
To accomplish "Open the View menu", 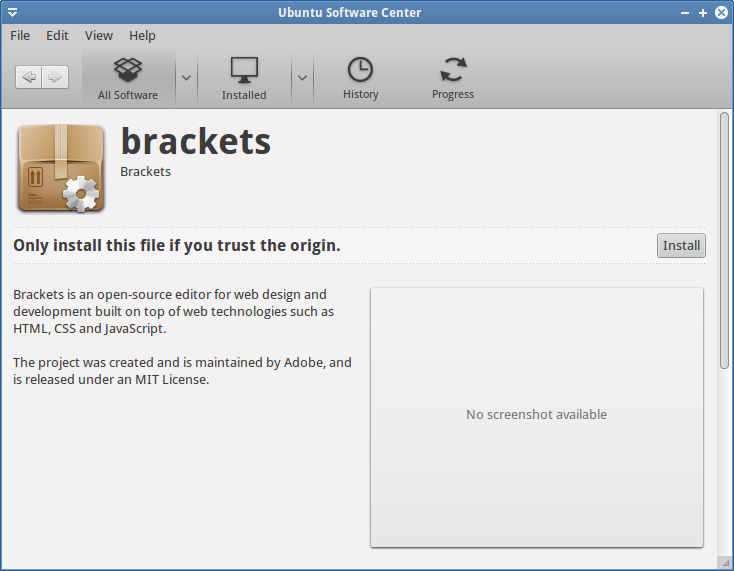I will (99, 36).
